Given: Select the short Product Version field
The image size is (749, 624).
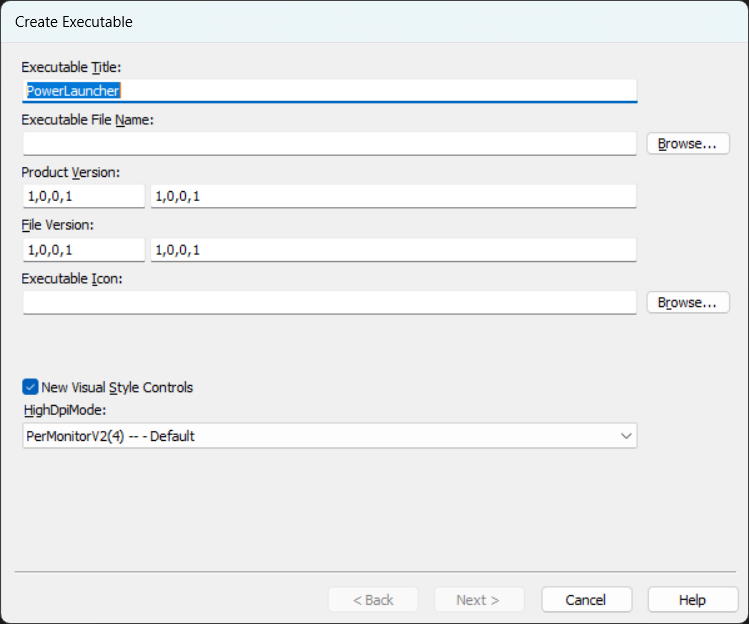Looking at the screenshot, I should (84, 196).
